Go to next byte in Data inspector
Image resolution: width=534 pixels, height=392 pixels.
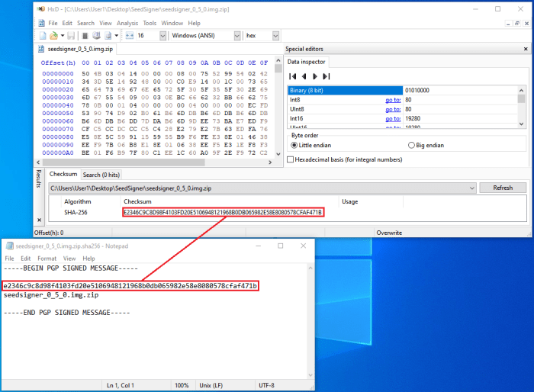click(314, 76)
